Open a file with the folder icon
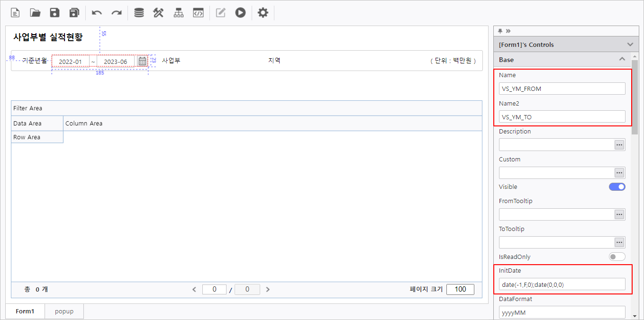644x320 pixels. [x=35, y=13]
